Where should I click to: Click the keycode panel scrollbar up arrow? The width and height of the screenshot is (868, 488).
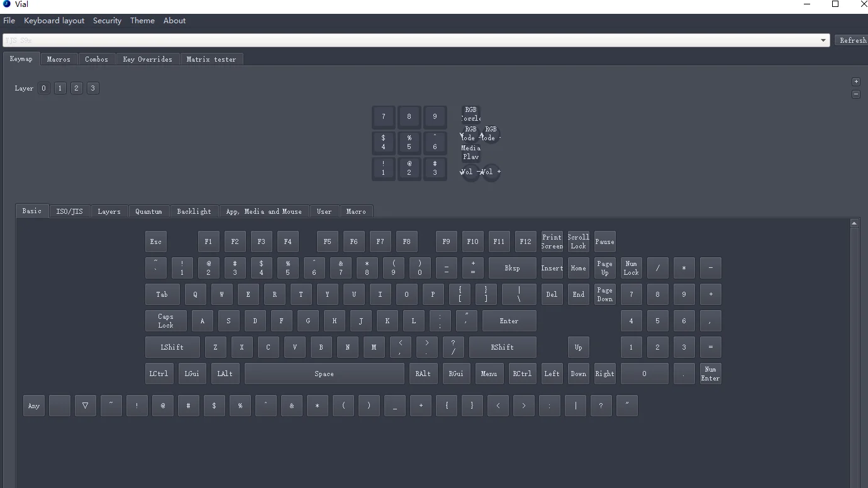pos(854,223)
